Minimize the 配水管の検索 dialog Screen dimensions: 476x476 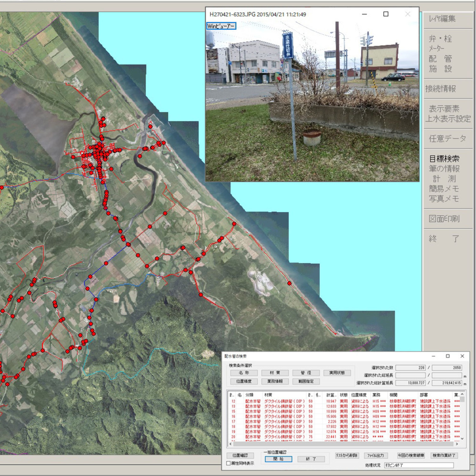tap(433, 356)
